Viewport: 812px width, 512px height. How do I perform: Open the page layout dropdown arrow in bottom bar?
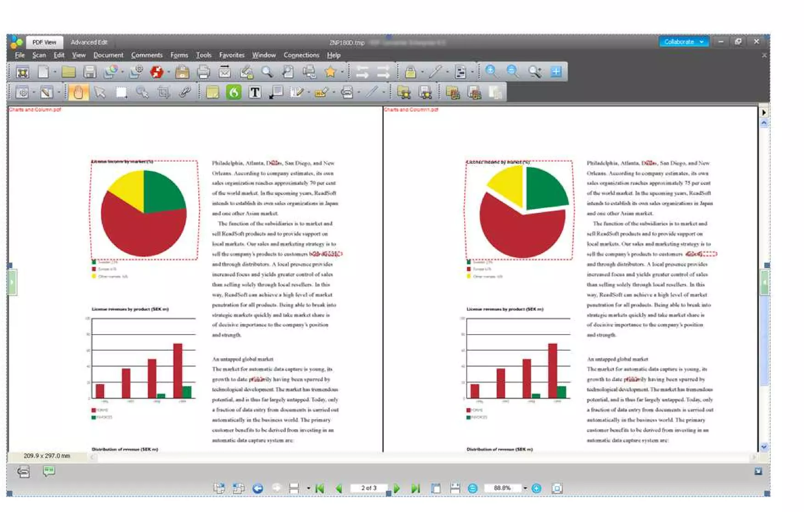(x=308, y=488)
